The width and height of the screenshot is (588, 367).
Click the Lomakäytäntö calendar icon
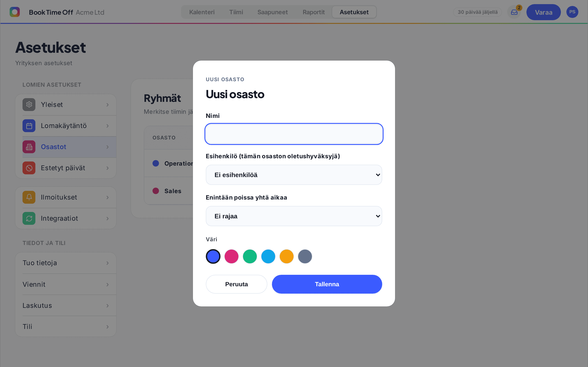point(29,126)
